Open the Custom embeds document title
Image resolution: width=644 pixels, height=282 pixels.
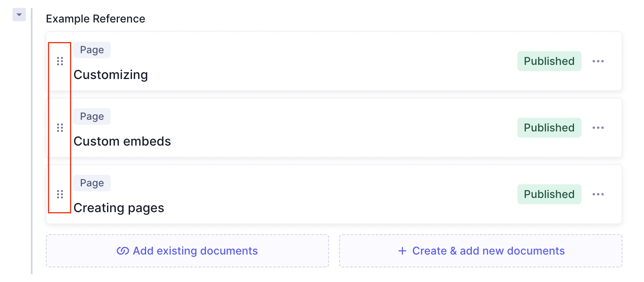click(122, 141)
